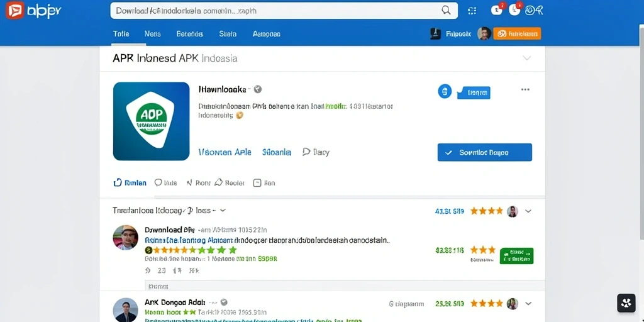Expand the Tnerlanloee ldooag dropdown arrow
Viewport: 644px width, 322px height.
223,210
